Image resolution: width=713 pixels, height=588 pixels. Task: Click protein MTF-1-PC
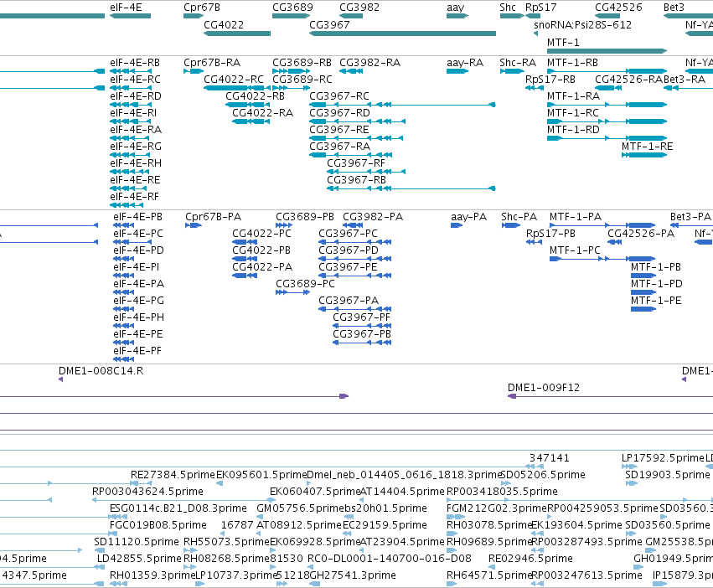[575, 250]
